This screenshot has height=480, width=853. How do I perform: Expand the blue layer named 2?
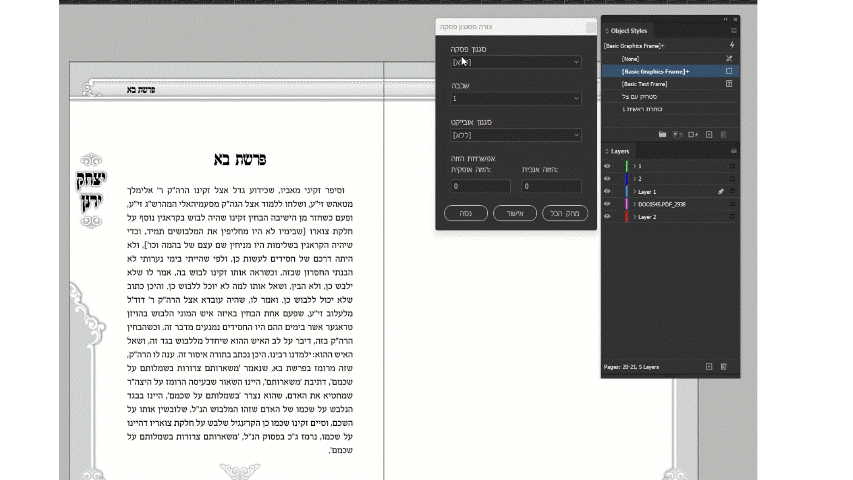634,179
